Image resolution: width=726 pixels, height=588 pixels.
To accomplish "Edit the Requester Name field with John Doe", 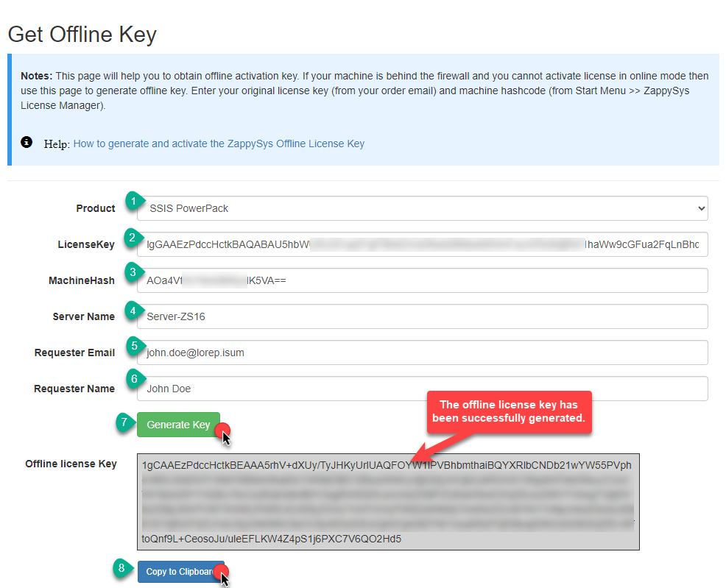I will point(422,389).
